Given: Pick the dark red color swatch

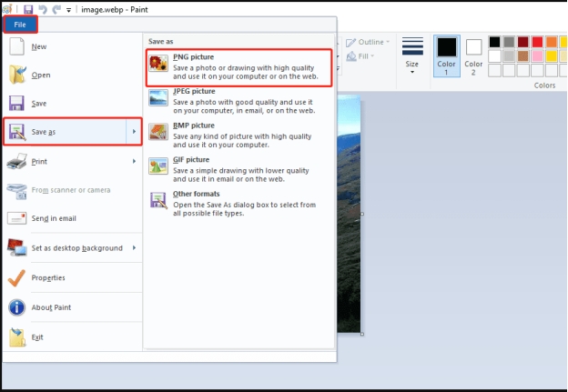Looking at the screenshot, I should [x=522, y=42].
